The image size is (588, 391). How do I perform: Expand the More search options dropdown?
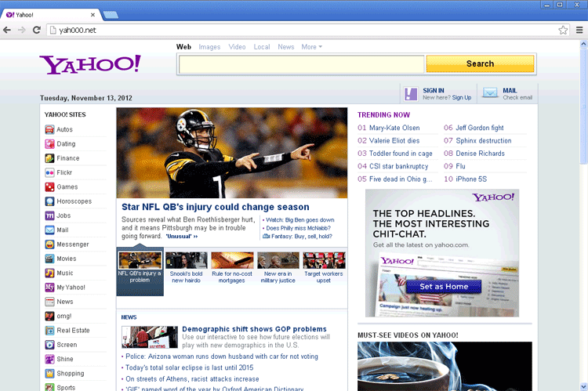click(x=311, y=47)
